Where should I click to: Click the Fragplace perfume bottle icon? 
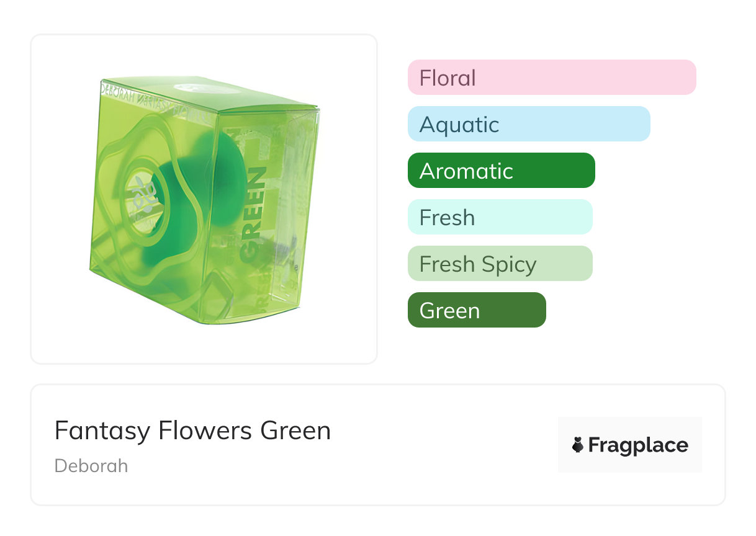pyautogui.click(x=578, y=445)
